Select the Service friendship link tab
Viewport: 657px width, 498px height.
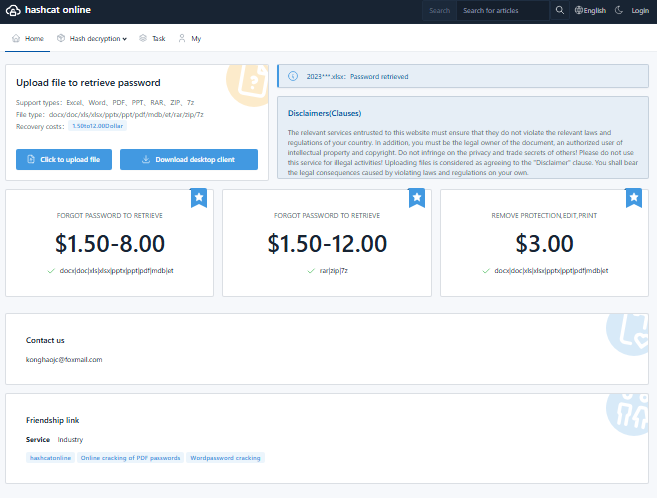[38, 439]
